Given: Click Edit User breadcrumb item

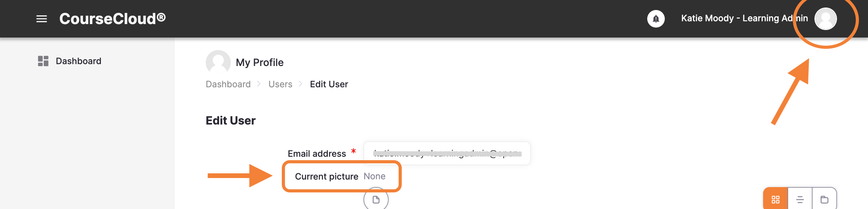Looking at the screenshot, I should pos(328,84).
